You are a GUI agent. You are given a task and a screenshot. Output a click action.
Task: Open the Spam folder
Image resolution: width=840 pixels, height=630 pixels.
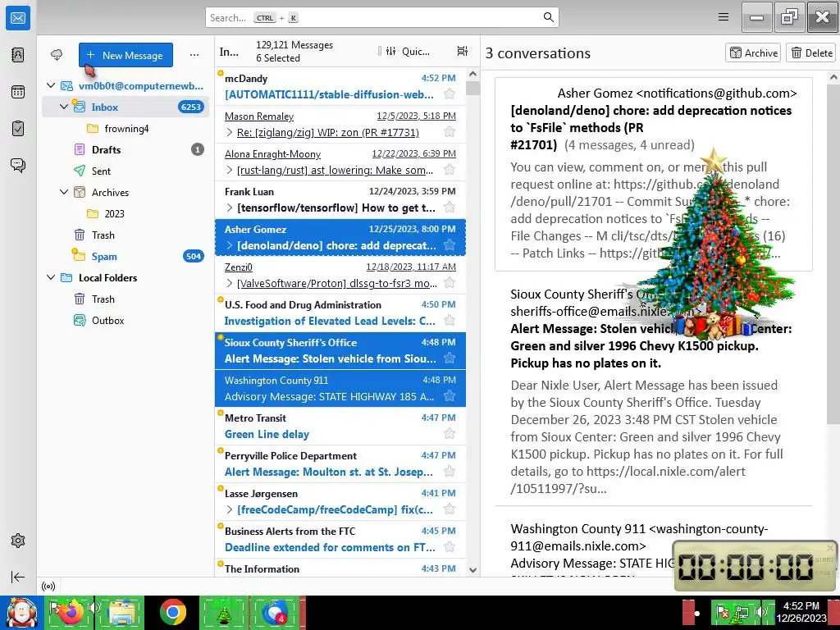click(x=126, y=256)
